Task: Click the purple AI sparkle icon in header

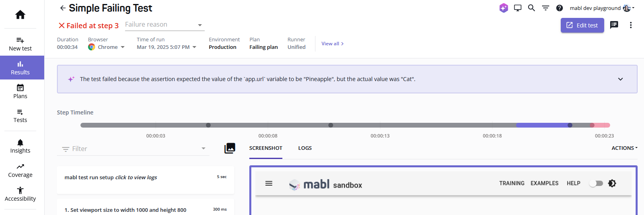Action: point(504,8)
